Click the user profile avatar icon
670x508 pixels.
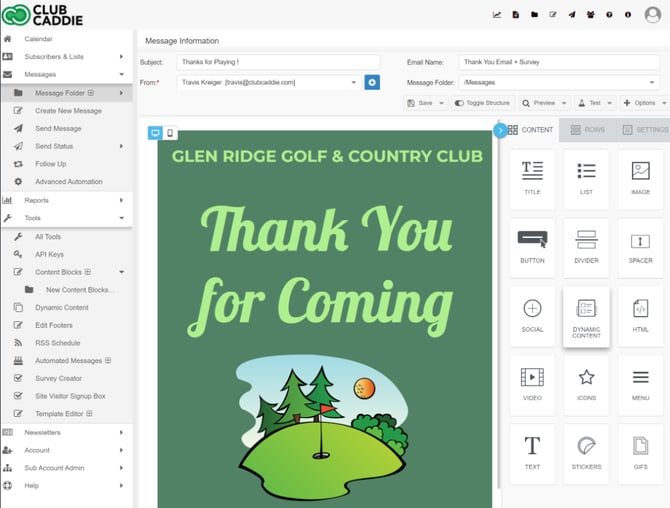(x=653, y=14)
